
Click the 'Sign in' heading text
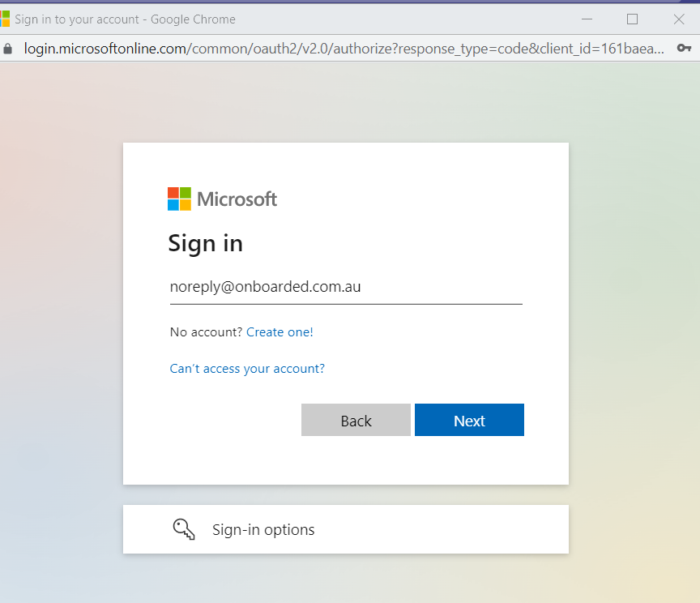(x=205, y=243)
